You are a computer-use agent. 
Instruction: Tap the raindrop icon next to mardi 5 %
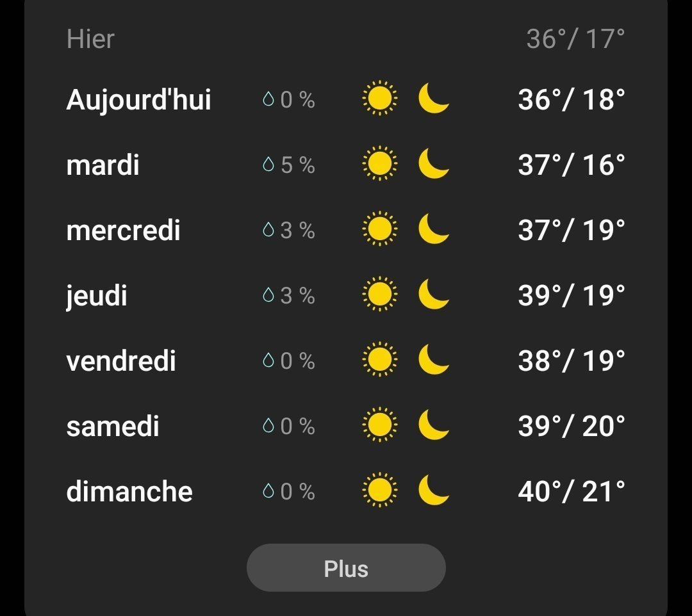coord(268,165)
